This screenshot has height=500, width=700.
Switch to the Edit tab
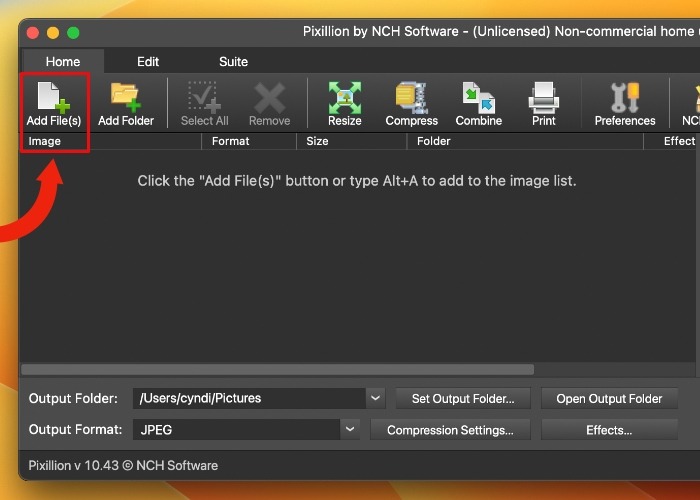[148, 62]
